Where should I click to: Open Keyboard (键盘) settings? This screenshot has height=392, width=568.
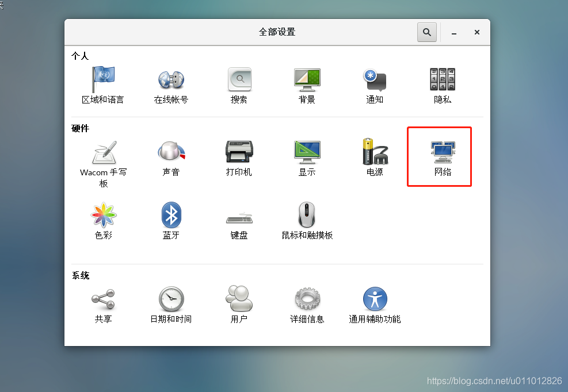(x=239, y=225)
